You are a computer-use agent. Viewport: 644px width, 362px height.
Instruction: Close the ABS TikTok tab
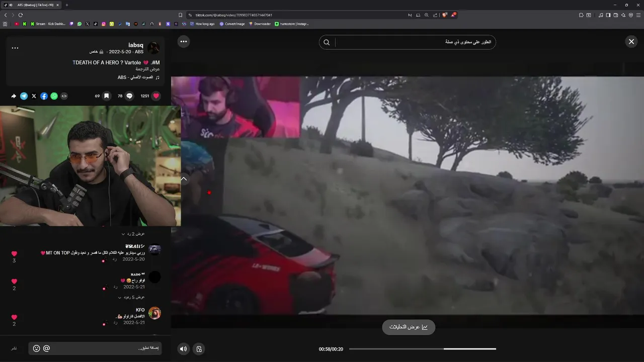[58, 5]
